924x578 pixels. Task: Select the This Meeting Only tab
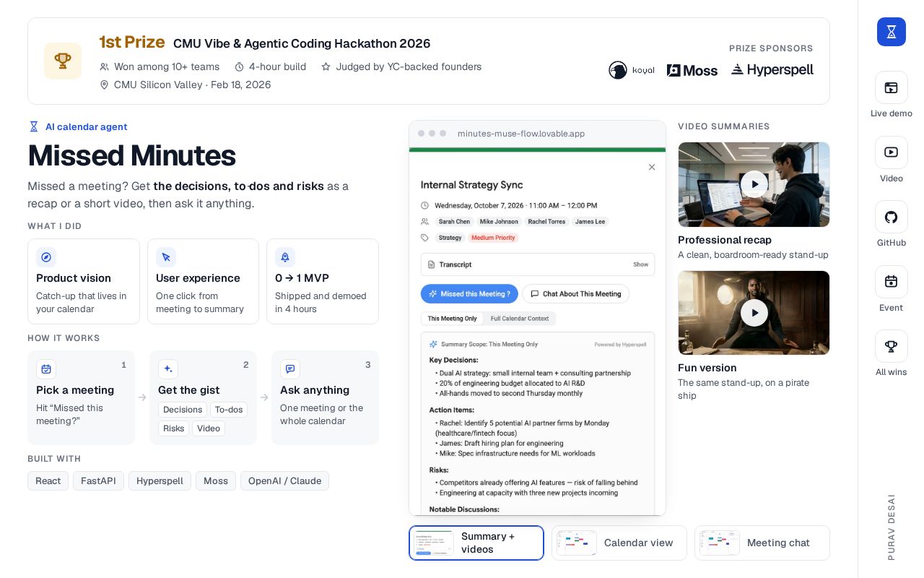point(452,319)
